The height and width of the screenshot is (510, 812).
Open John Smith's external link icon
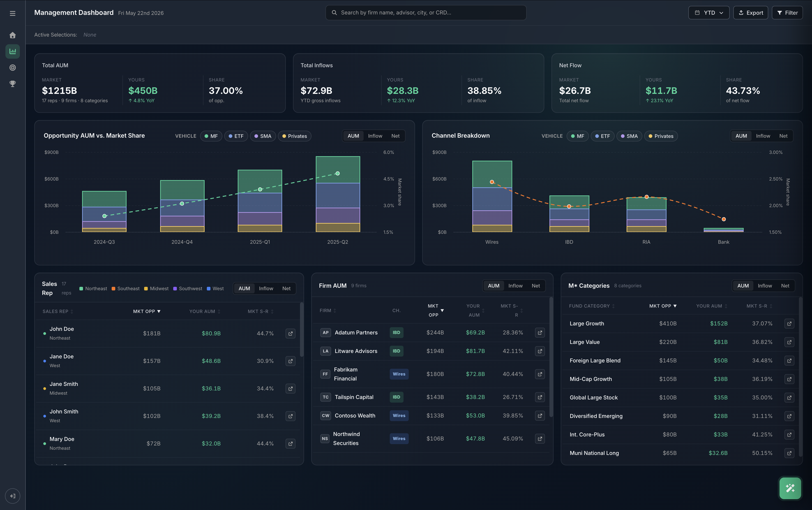[x=290, y=416]
